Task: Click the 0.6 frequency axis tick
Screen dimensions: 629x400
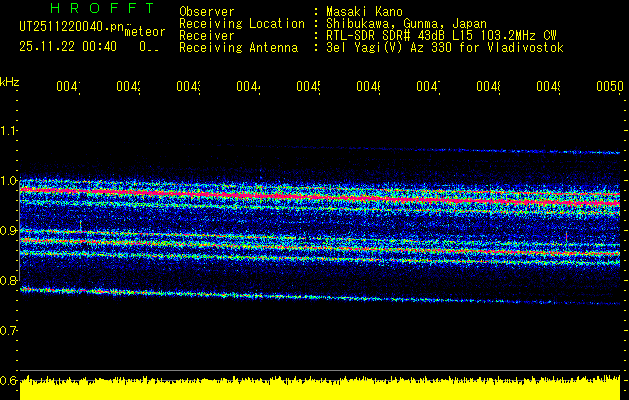Action: click(9, 380)
